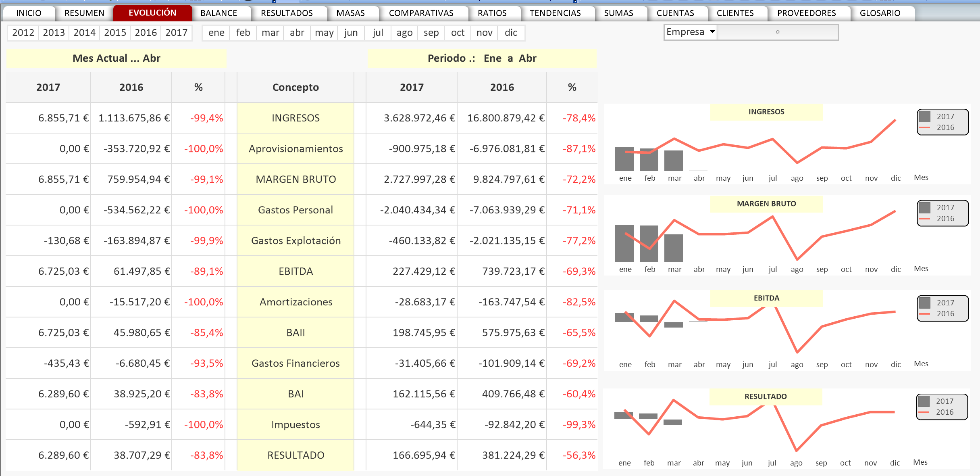Select the BAI concept cell
This screenshot has height=476, width=980.
point(295,394)
